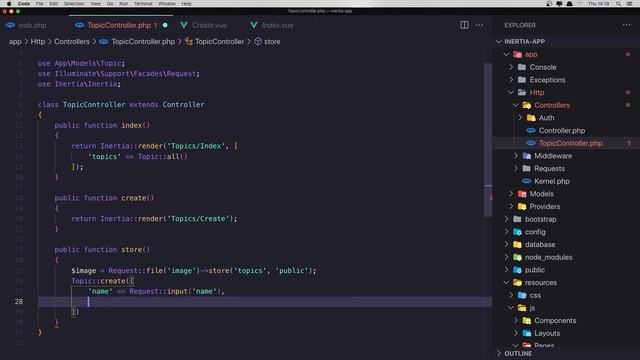Open macOS Spotlight search icon
The height and width of the screenshot is (360, 640).
pos(618,4)
